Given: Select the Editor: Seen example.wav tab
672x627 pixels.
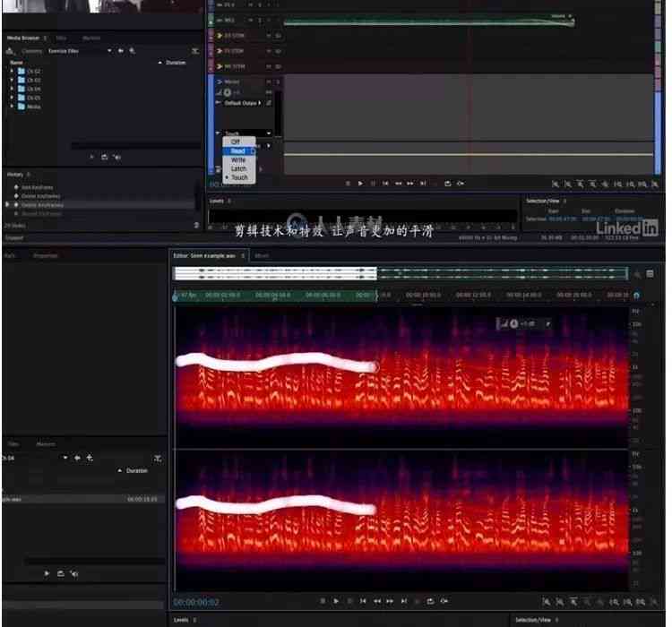Looking at the screenshot, I should [204, 256].
